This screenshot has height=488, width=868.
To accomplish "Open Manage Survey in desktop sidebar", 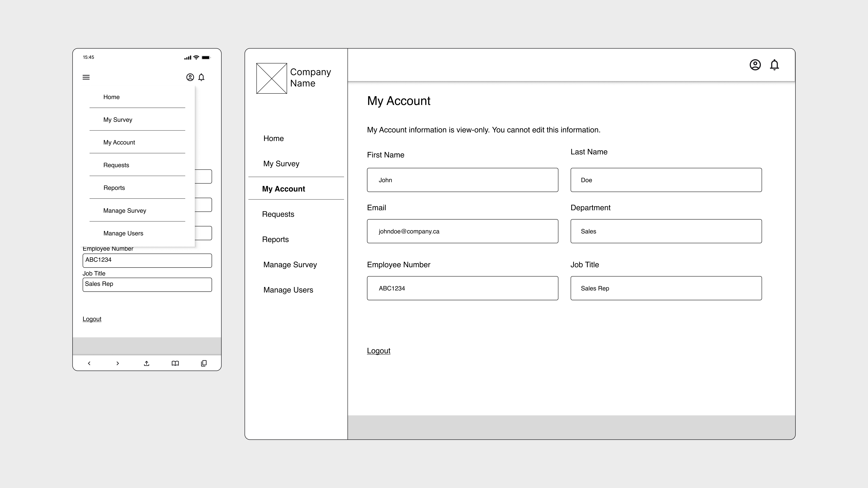I will point(290,265).
